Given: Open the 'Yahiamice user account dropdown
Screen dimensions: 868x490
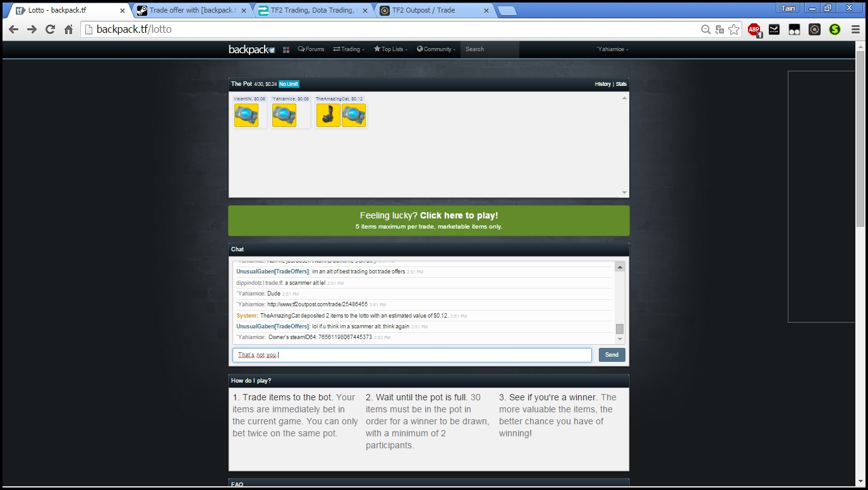Looking at the screenshot, I should pos(612,49).
